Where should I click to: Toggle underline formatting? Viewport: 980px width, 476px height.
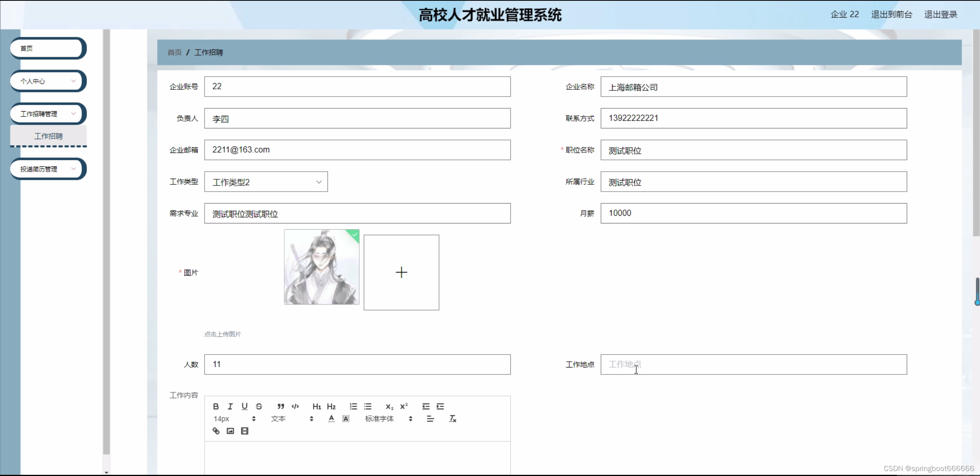tap(244, 406)
